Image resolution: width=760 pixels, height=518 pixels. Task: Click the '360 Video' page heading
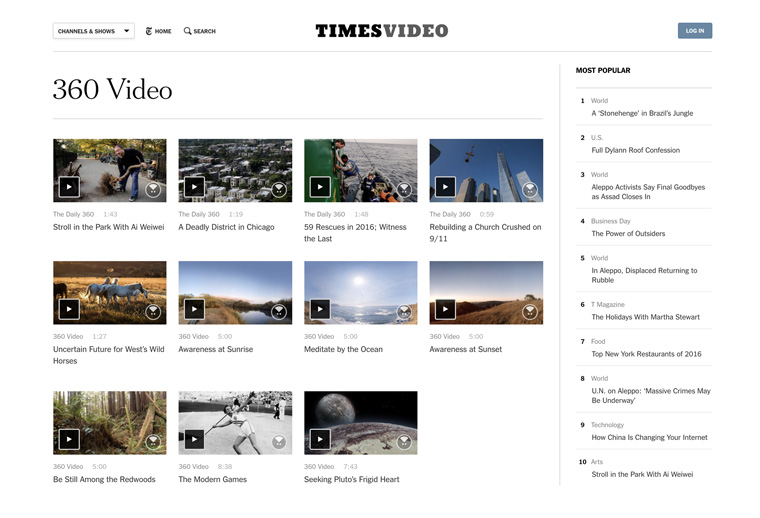tap(112, 90)
